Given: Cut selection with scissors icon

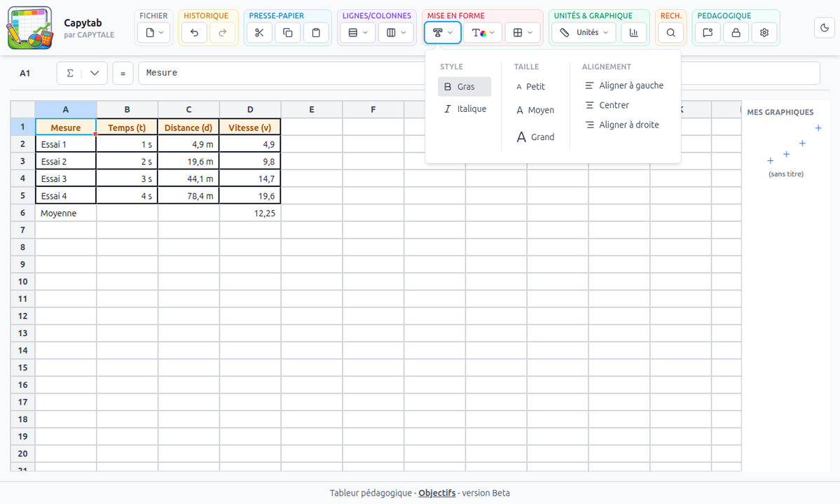Looking at the screenshot, I should (x=259, y=33).
